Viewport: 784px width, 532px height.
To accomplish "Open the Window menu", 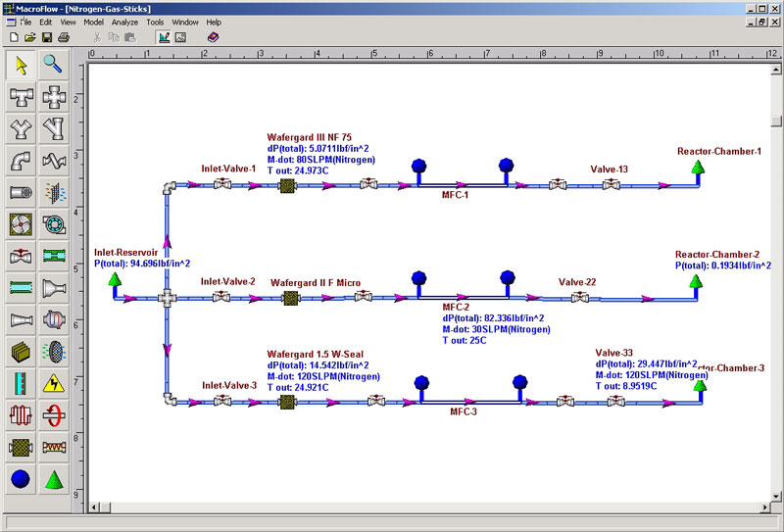I will [x=185, y=22].
